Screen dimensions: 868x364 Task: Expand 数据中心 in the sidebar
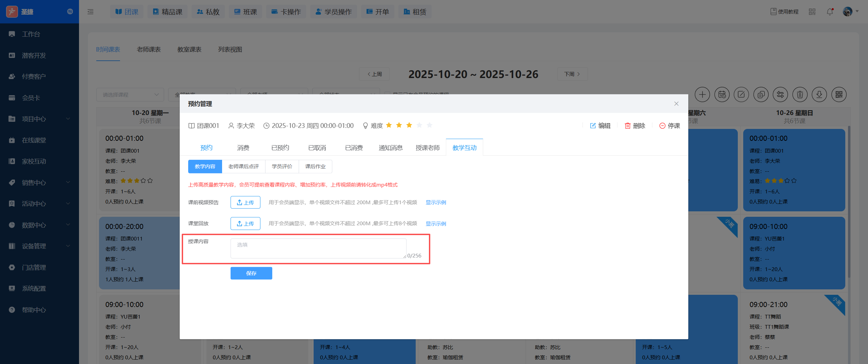tap(39, 225)
